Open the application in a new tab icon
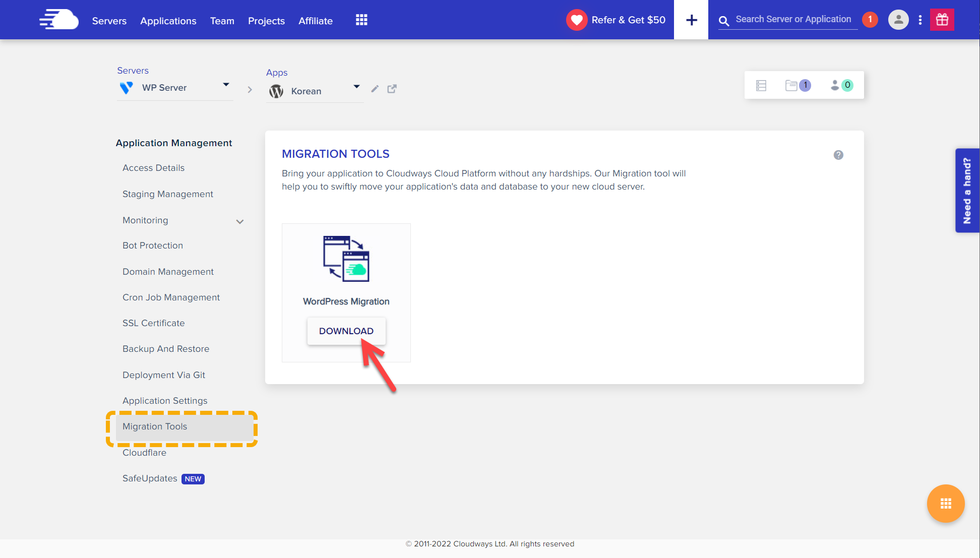The width and height of the screenshot is (980, 558). (x=392, y=89)
